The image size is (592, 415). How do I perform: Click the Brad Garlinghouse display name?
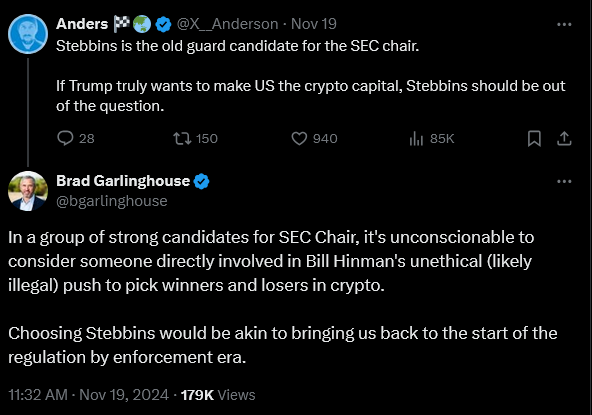click(123, 181)
